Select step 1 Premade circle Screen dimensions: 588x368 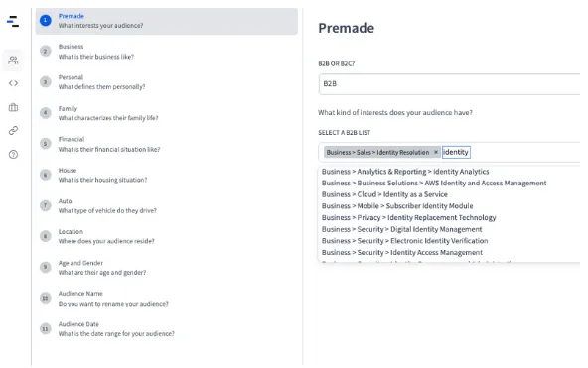point(46,20)
